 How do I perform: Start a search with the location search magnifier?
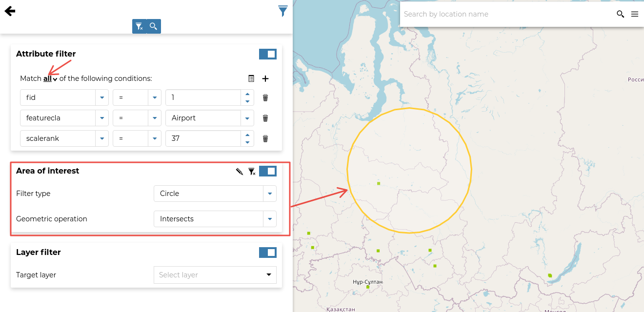620,14
